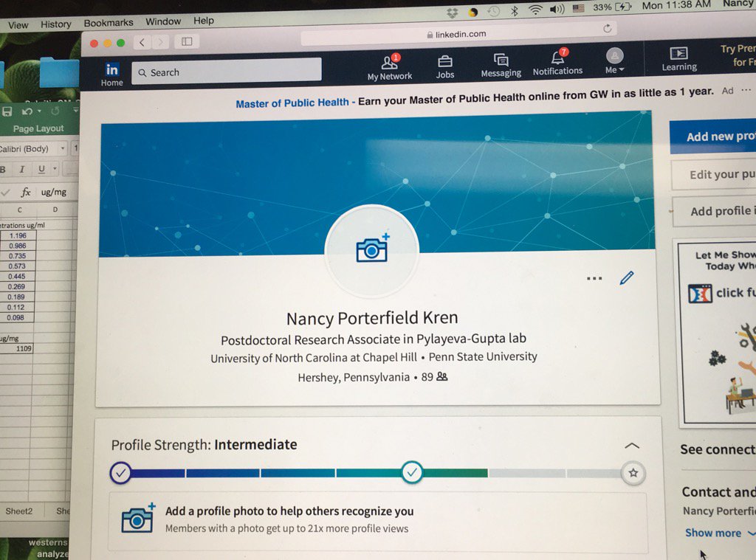Open the three-dot More menu on profile
The height and width of the screenshot is (560, 756).
[x=594, y=278]
